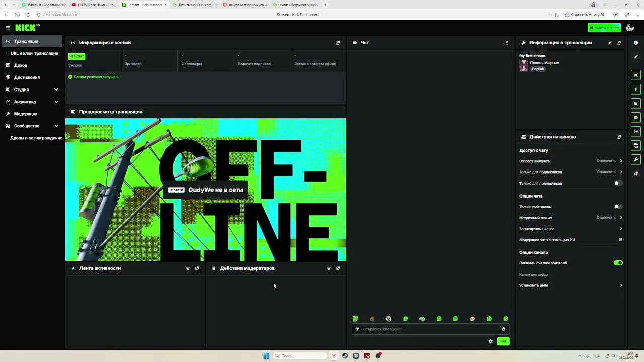Image resolution: width=644 pixels, height=362 pixels.
Task: Open the Трансляция sidebar item
Action: [x=32, y=41]
